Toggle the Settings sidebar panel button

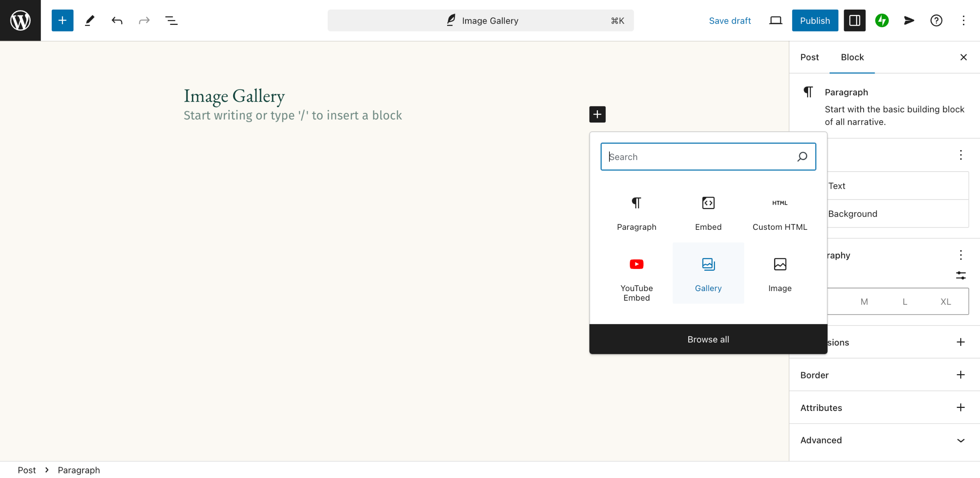point(854,20)
